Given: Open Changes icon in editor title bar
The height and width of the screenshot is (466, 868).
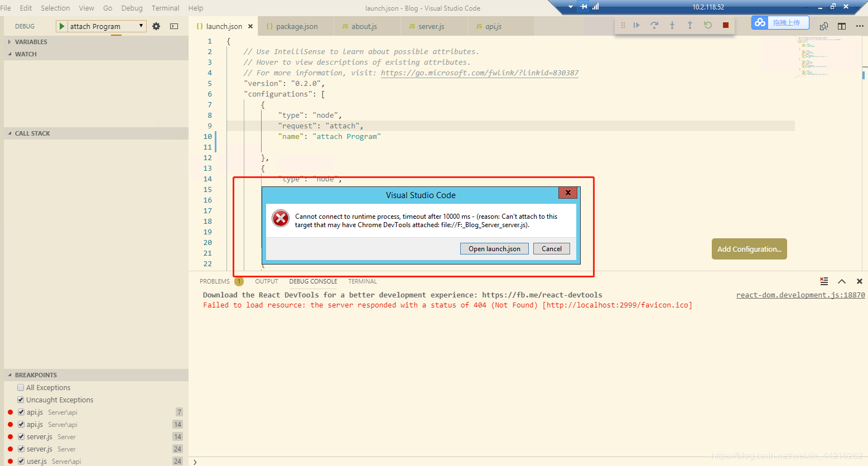Looking at the screenshot, I should 824,26.
